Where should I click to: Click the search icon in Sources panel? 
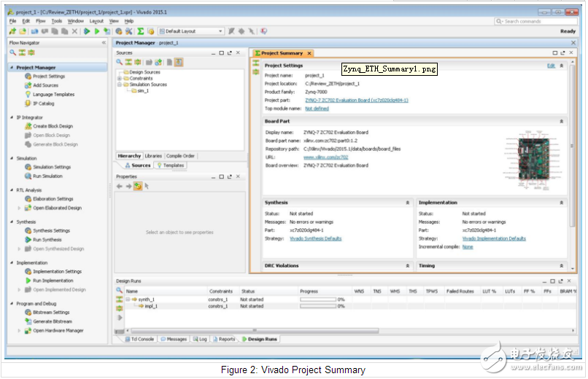(x=120, y=63)
